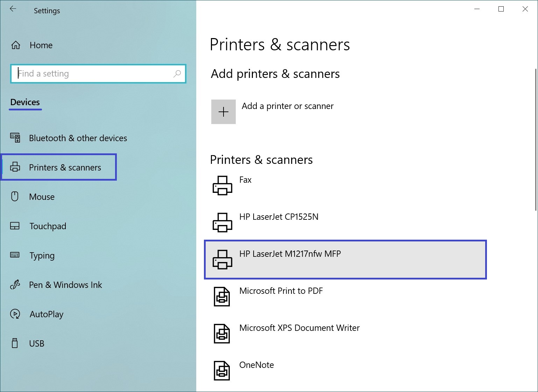Select the OneNote printer name

coord(256,365)
